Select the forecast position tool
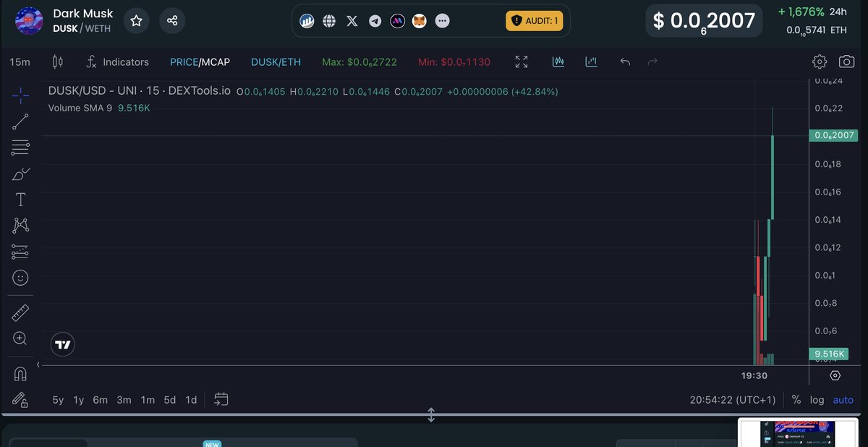This screenshot has height=447, width=868. [x=20, y=252]
